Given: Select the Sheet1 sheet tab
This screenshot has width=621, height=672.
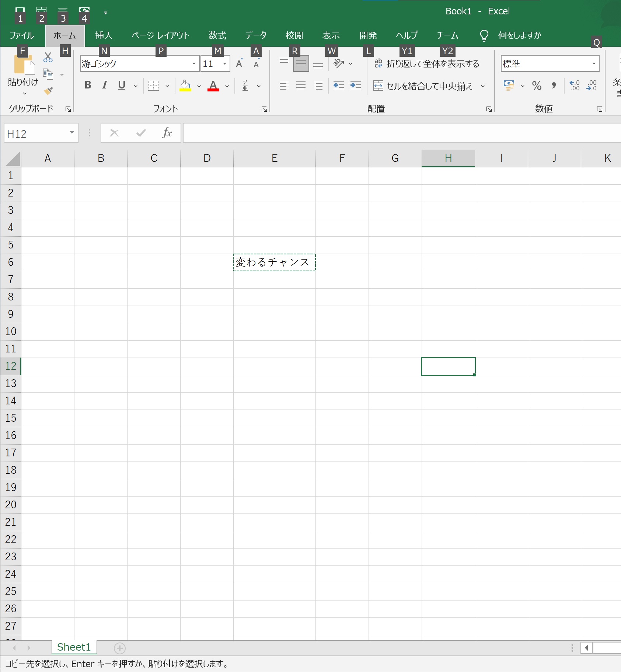Looking at the screenshot, I should click(74, 647).
